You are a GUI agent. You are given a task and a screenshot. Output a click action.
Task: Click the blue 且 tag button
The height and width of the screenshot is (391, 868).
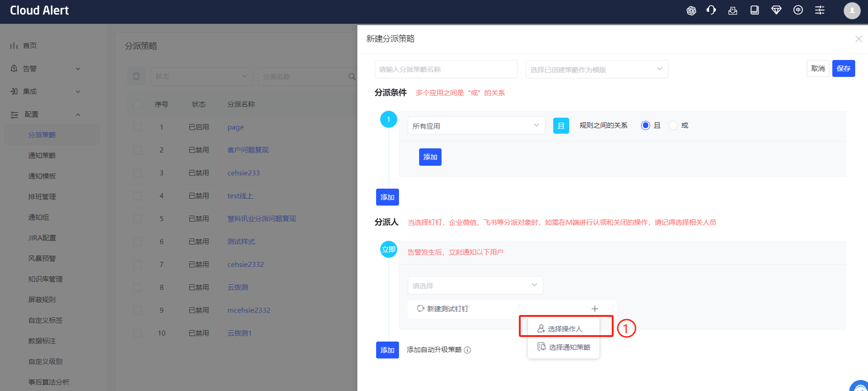tap(561, 125)
